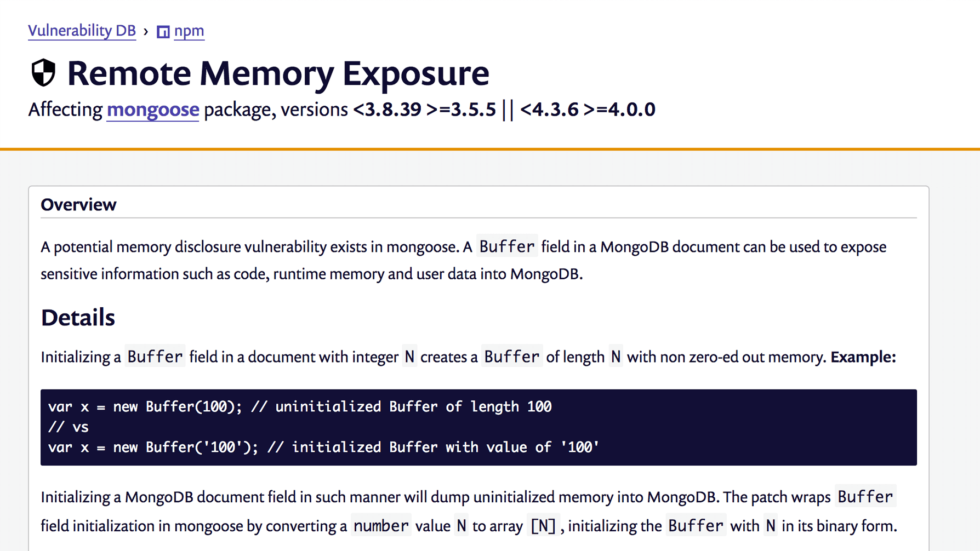This screenshot has width=980, height=551.
Task: Follow the npm link in the breadcrumb trail
Action: point(189,31)
